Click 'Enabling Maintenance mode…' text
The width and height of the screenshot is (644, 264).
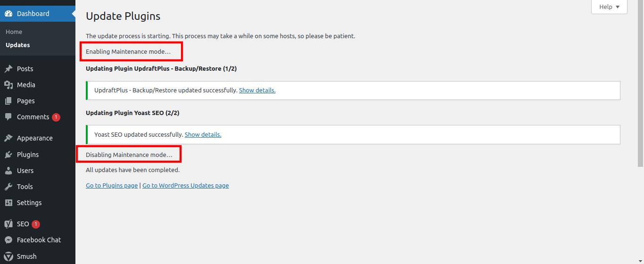click(128, 51)
